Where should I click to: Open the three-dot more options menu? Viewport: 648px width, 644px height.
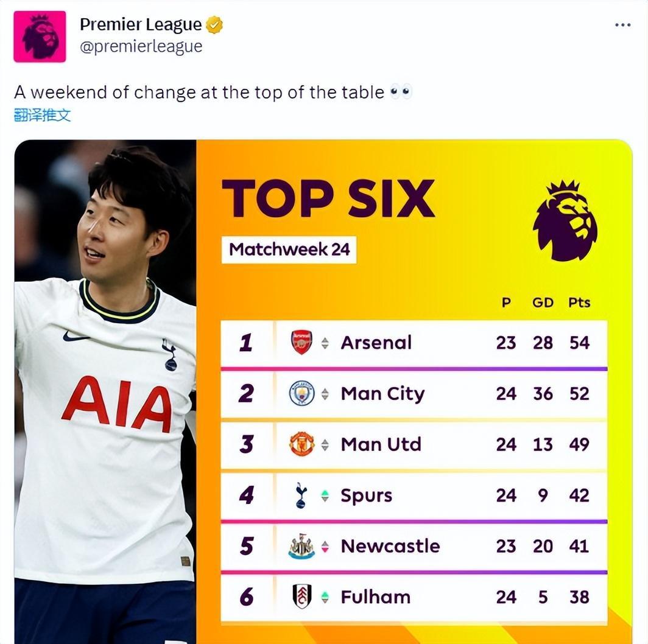point(622,25)
